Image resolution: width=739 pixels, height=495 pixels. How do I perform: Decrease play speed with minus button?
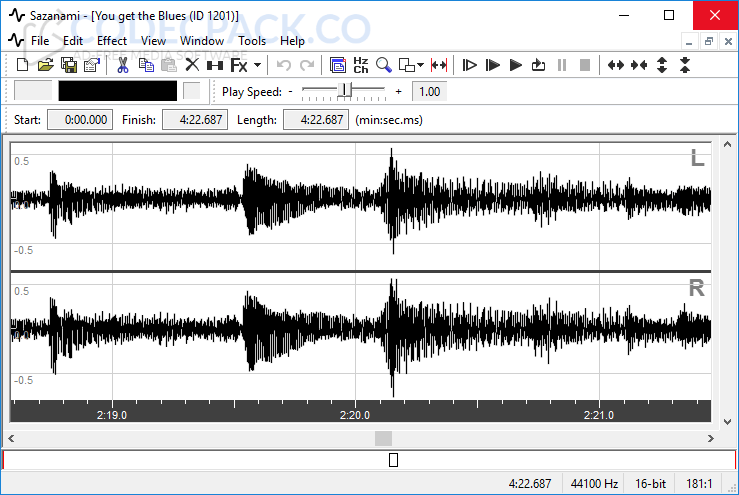click(290, 91)
